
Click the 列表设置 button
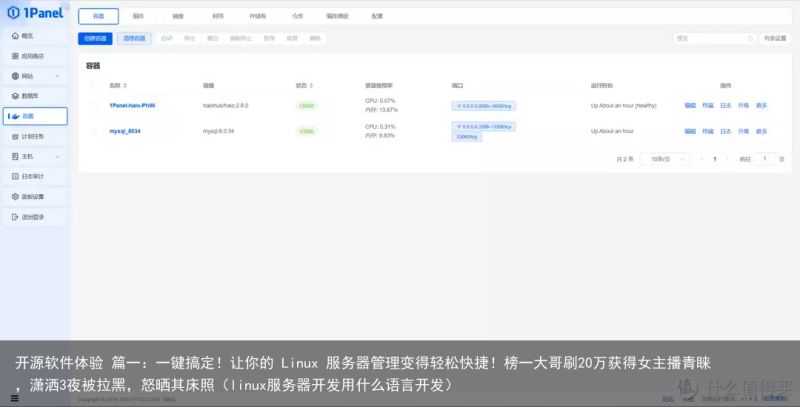(775, 38)
